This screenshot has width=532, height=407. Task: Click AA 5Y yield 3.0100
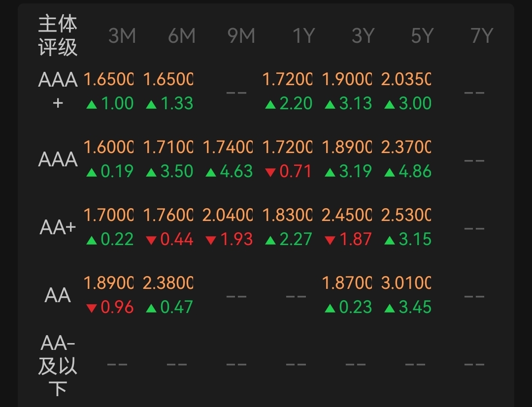pos(406,283)
